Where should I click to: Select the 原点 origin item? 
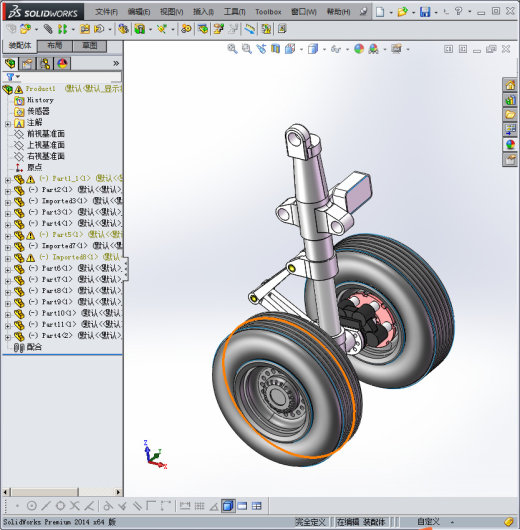click(34, 167)
